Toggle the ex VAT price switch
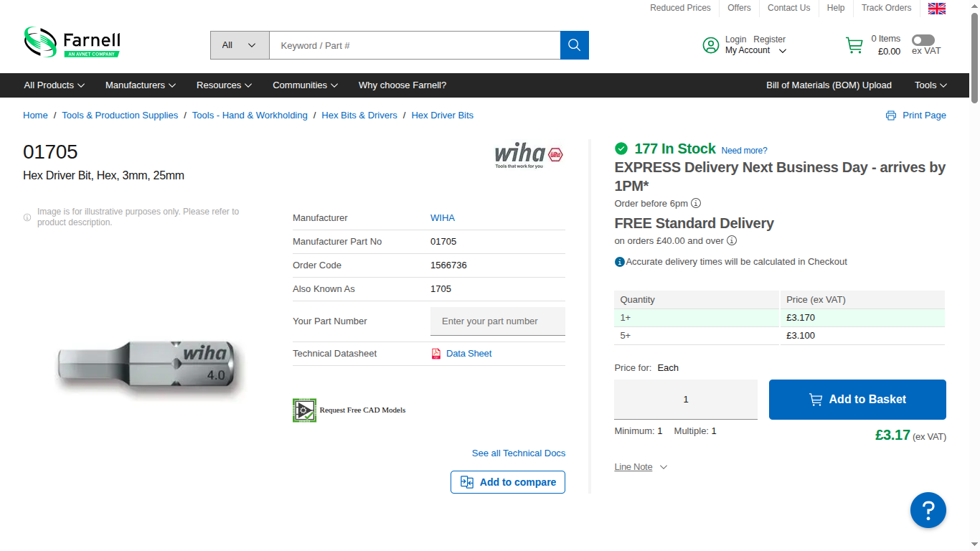Image resolution: width=980 pixels, height=551 pixels. (x=923, y=40)
